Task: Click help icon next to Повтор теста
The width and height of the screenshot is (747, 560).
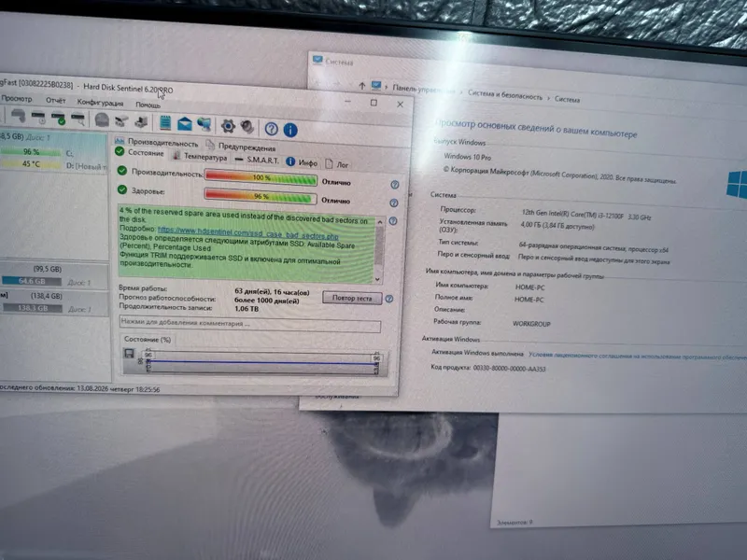Action: tap(389, 299)
